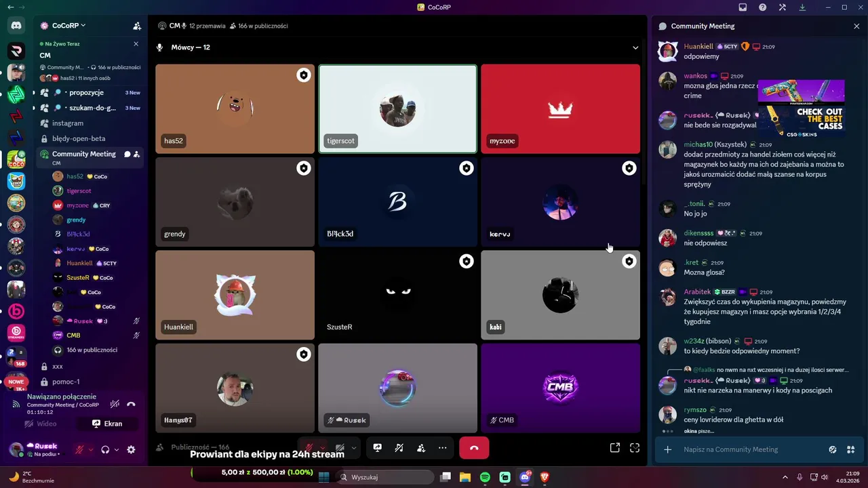Screen dimensions: 868x488
Task: Open the Inbox icon in title bar
Action: 743,7
